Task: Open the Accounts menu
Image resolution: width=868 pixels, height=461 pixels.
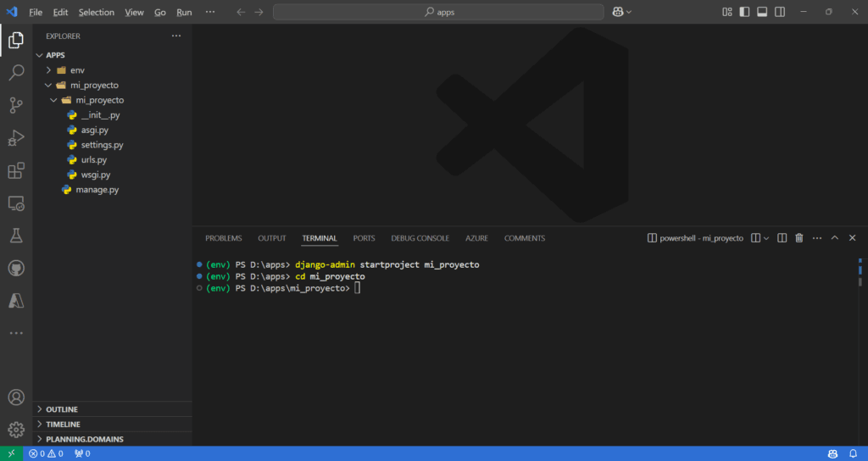Action: pyautogui.click(x=16, y=397)
